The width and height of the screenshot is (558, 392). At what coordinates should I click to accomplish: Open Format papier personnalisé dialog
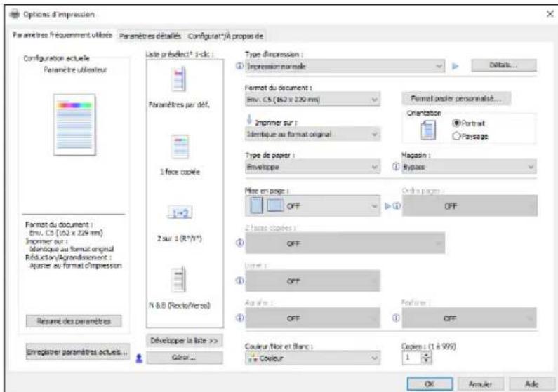pyautogui.click(x=456, y=98)
